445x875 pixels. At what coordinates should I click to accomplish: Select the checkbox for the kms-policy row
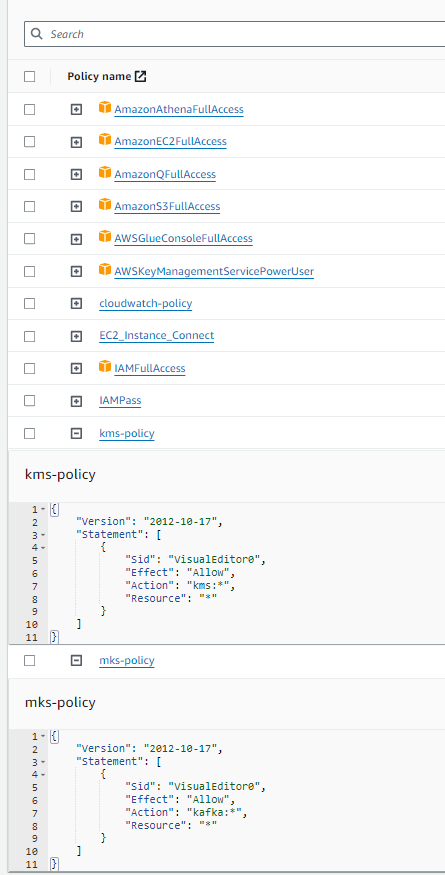click(x=30, y=434)
